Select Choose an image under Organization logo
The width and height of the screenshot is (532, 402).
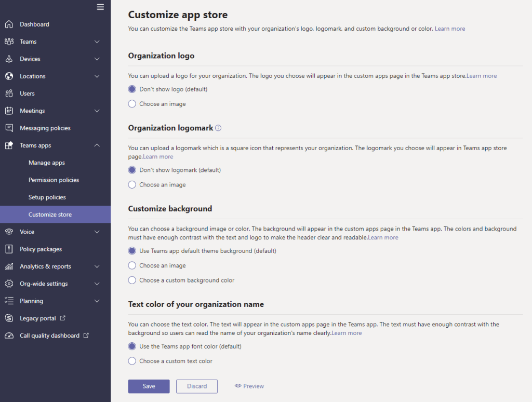(x=132, y=104)
